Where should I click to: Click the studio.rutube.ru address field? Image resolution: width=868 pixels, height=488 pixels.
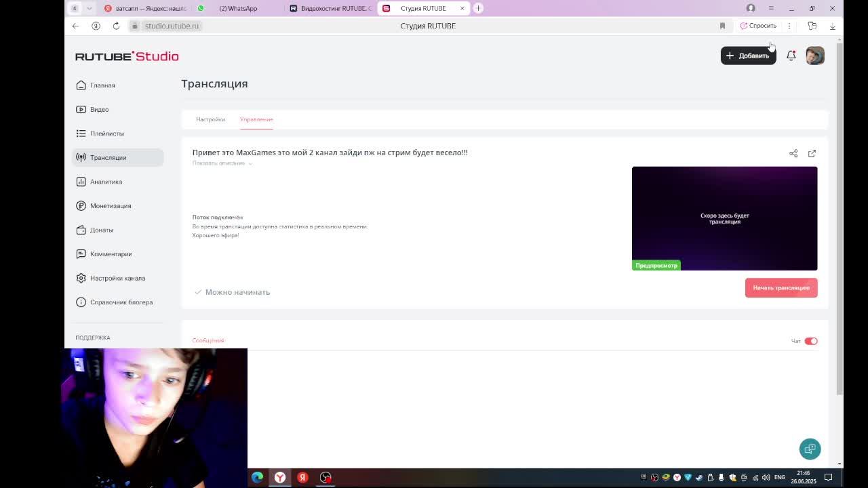point(172,26)
